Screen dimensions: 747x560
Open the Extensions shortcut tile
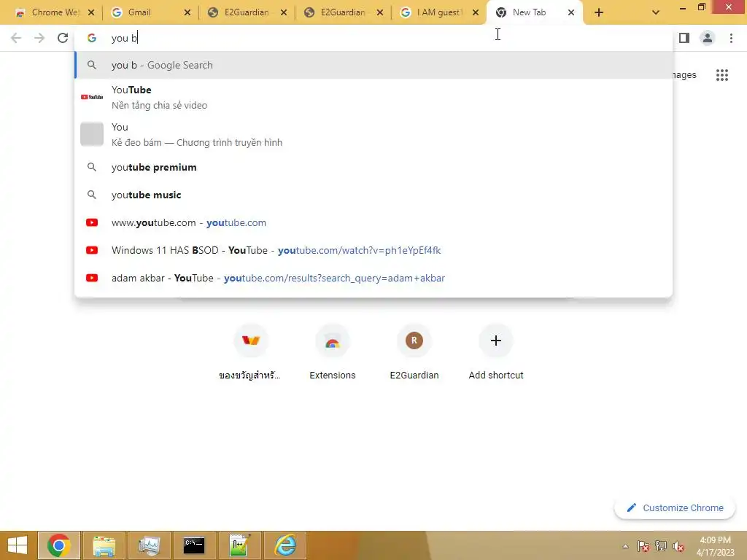pyautogui.click(x=333, y=353)
